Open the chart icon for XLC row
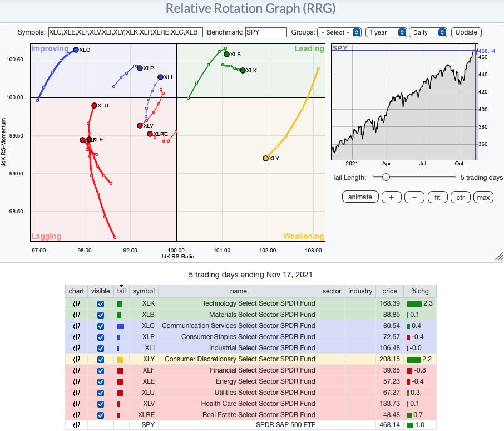504x431 pixels. coord(76,326)
